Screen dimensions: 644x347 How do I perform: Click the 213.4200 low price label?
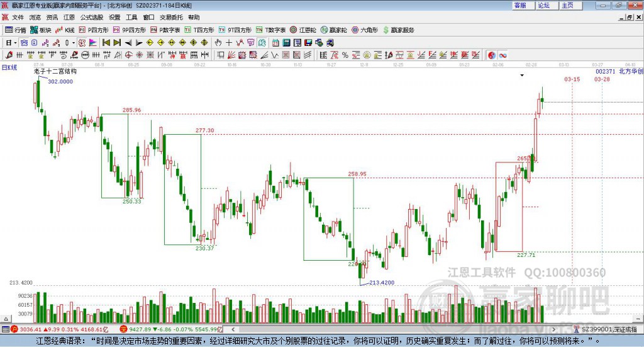click(x=382, y=283)
